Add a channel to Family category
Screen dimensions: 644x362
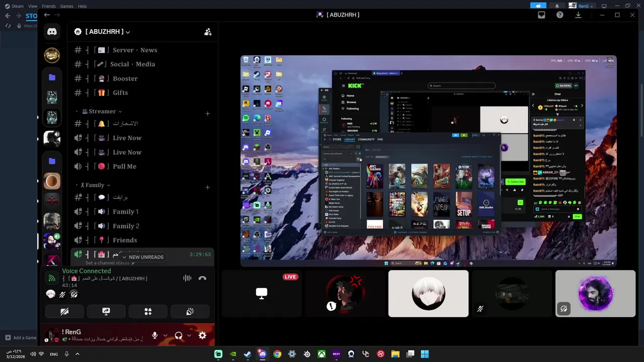(207, 188)
